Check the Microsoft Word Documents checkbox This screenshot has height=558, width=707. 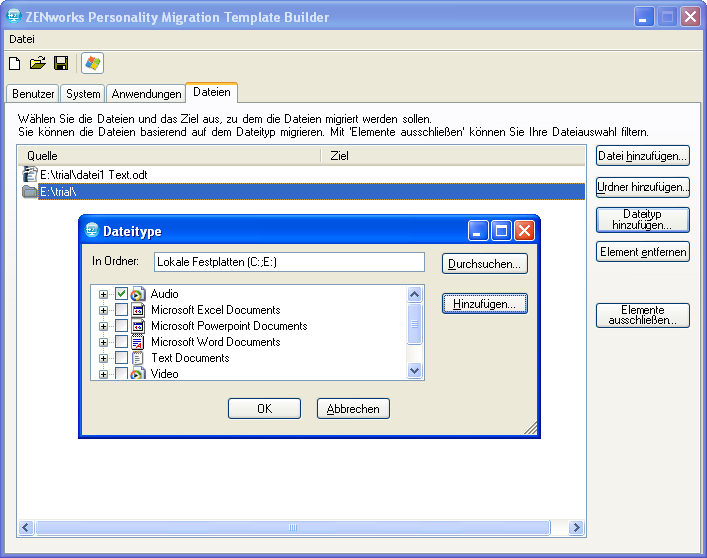click(x=121, y=342)
